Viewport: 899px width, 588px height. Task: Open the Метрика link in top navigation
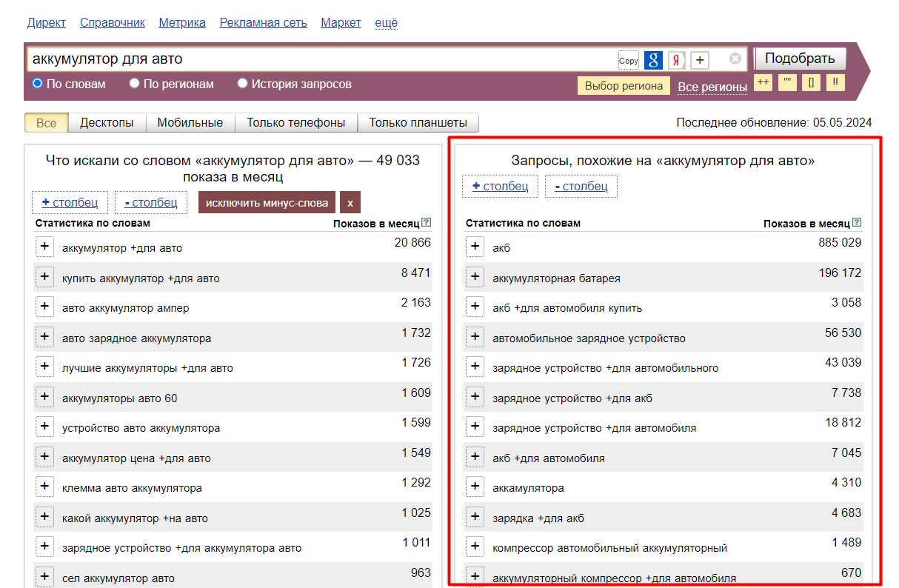[182, 23]
